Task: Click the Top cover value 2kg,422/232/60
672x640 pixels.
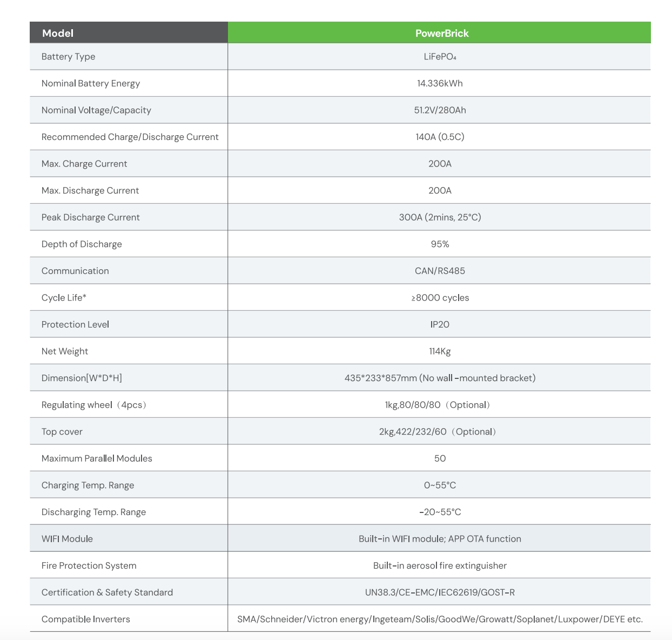Action: [x=438, y=431]
